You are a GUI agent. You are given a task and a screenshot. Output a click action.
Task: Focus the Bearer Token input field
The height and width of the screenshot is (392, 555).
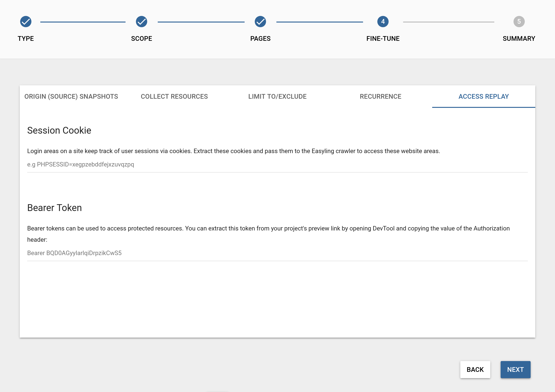click(x=277, y=253)
